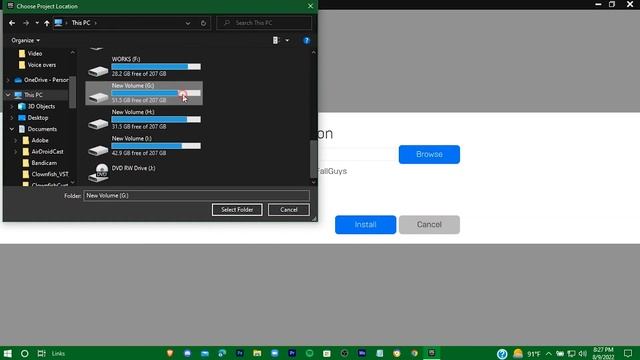Change the view layout icon
Image resolution: width=640 pixels, height=360 pixels.
[276, 40]
